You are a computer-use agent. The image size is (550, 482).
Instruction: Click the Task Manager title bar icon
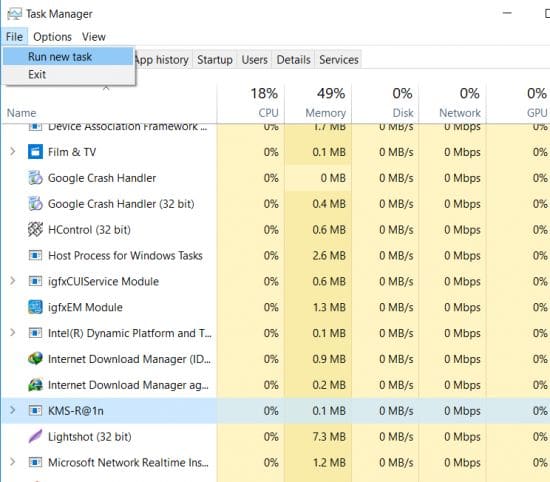14,14
